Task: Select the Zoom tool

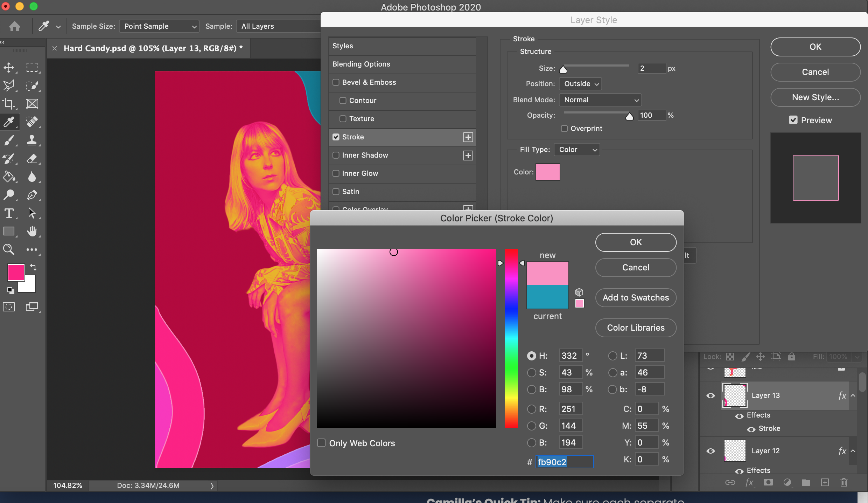Action: (9, 250)
